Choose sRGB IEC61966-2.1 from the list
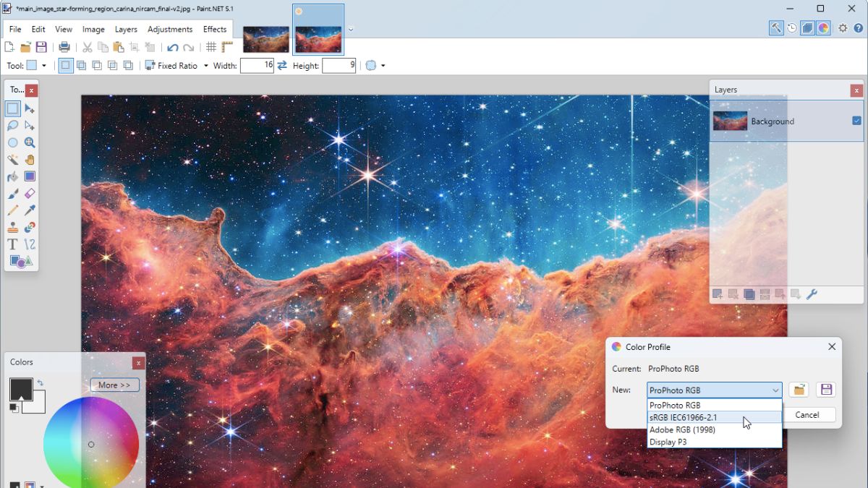This screenshot has width=868, height=488. click(x=715, y=417)
